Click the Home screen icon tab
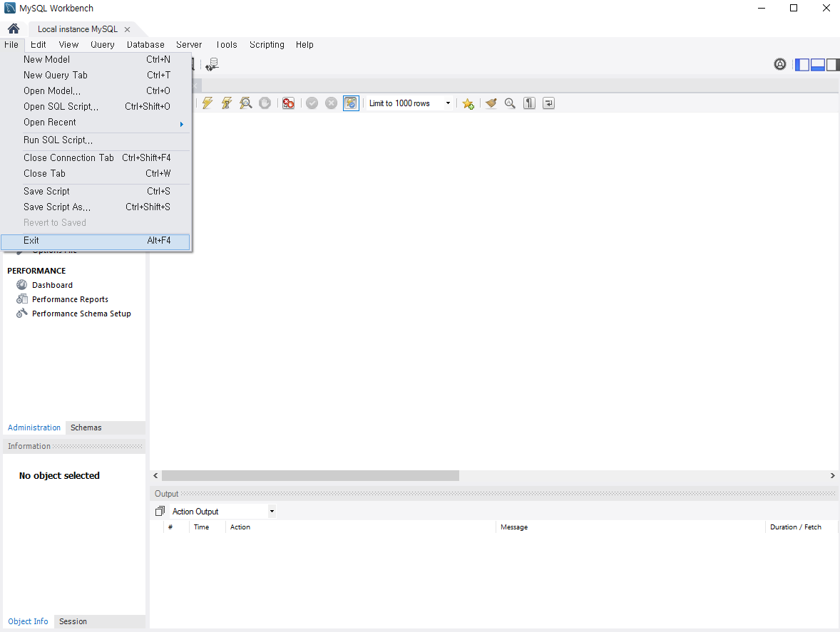The height and width of the screenshot is (632, 840). tap(14, 29)
